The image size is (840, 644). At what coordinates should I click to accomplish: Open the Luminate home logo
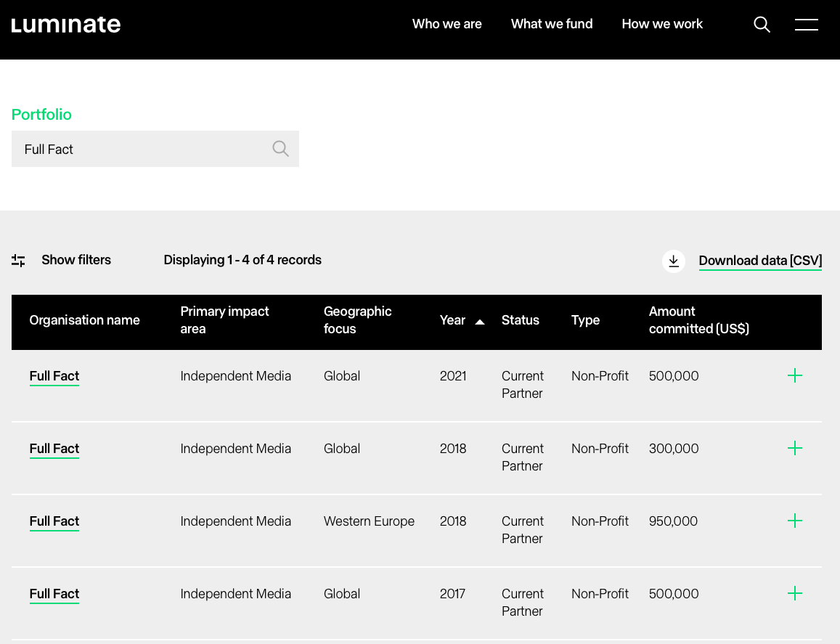pos(66,25)
